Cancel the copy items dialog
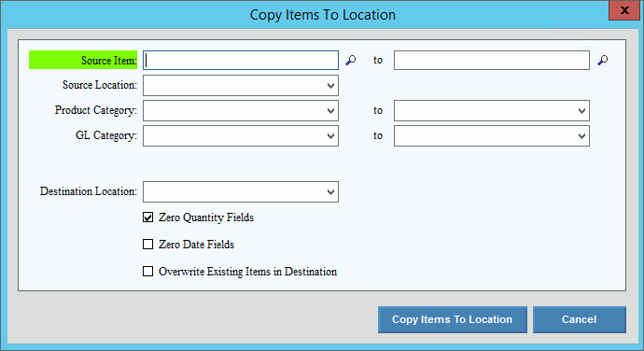The width and height of the screenshot is (644, 351). (x=579, y=319)
